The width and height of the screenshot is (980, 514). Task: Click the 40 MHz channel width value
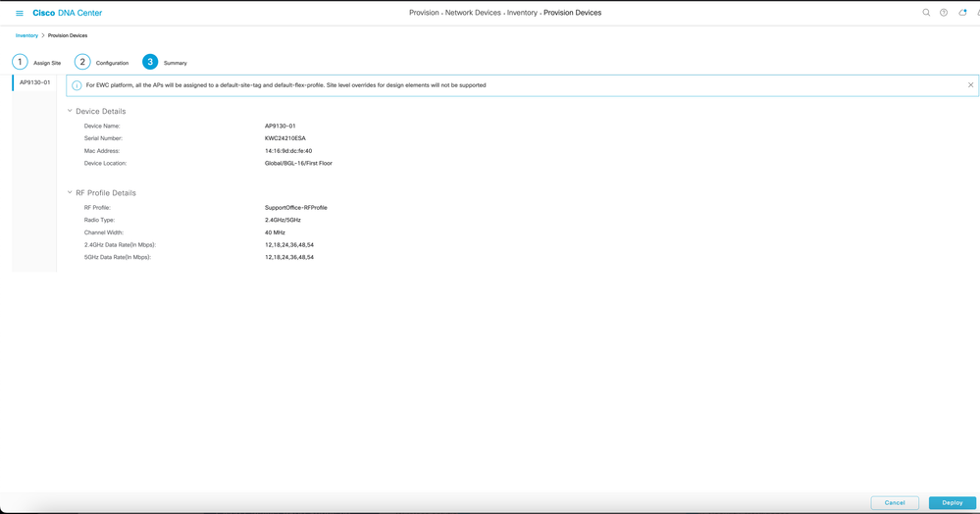click(x=275, y=232)
